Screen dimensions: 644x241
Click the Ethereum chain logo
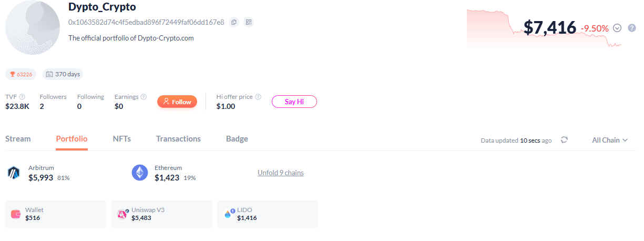[x=140, y=173]
